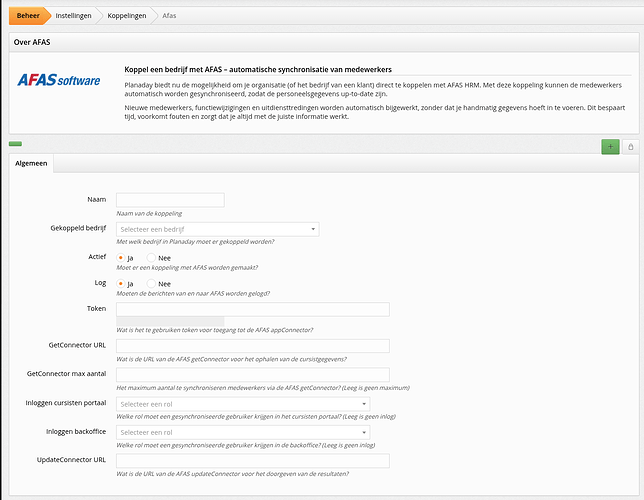Viewport: 644px width, 500px height.
Task: Select 'Nee' for Actief
Action: pyautogui.click(x=151, y=258)
